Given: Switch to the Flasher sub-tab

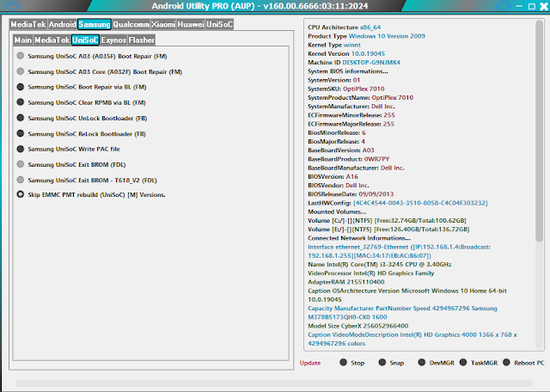Looking at the screenshot, I should coord(141,40).
